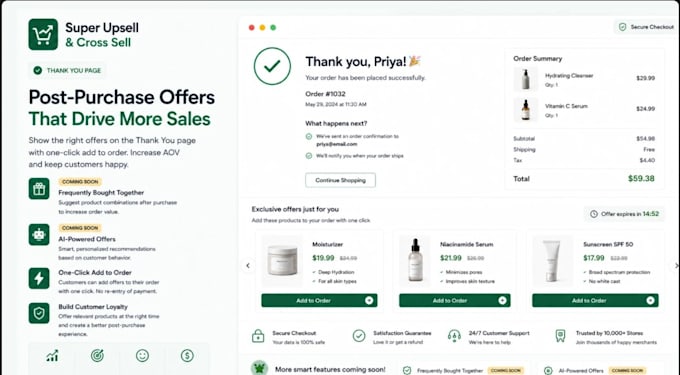Add Niacinamide Serum to the order

point(454,300)
